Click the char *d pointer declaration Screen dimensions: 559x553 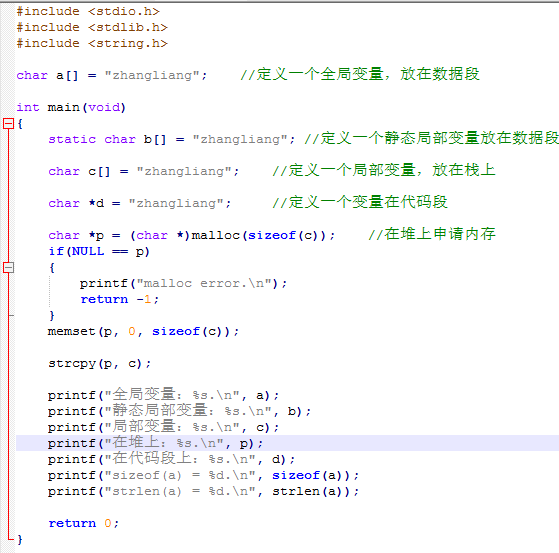pyautogui.click(x=140, y=203)
